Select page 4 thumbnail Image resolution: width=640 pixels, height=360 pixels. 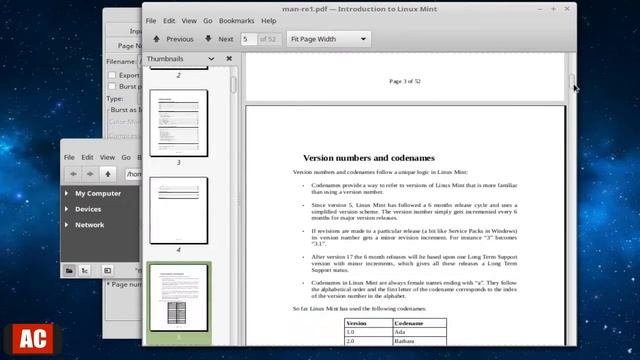pos(178,211)
